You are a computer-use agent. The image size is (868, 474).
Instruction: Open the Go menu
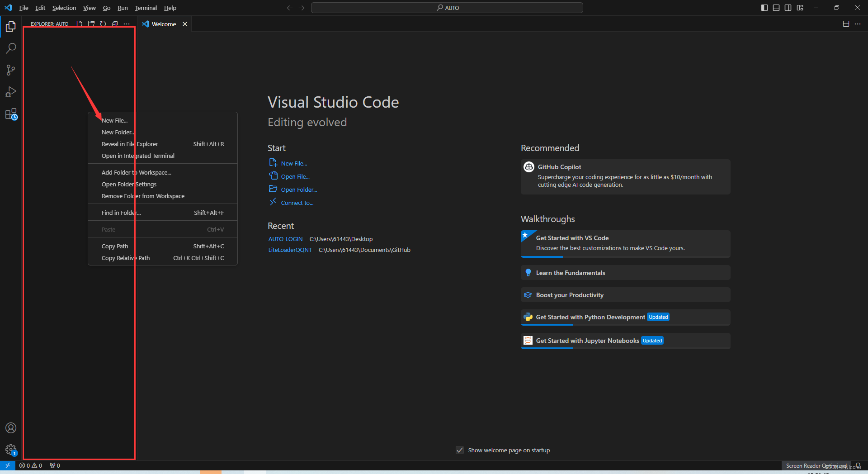click(x=107, y=8)
